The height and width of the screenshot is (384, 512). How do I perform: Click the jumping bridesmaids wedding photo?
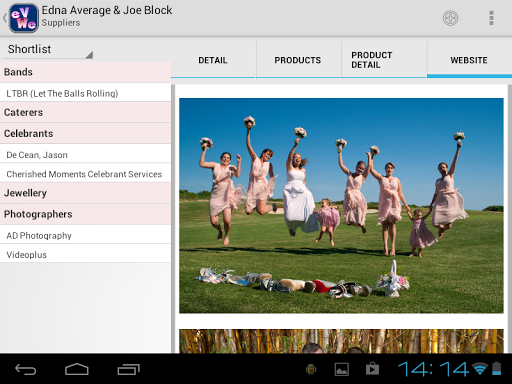pos(341,206)
